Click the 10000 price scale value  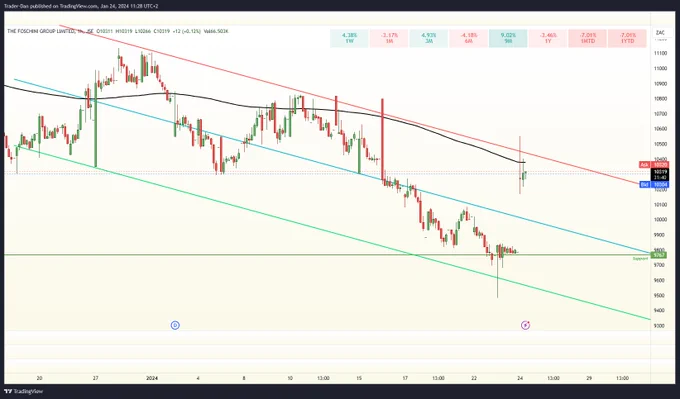[661, 219]
